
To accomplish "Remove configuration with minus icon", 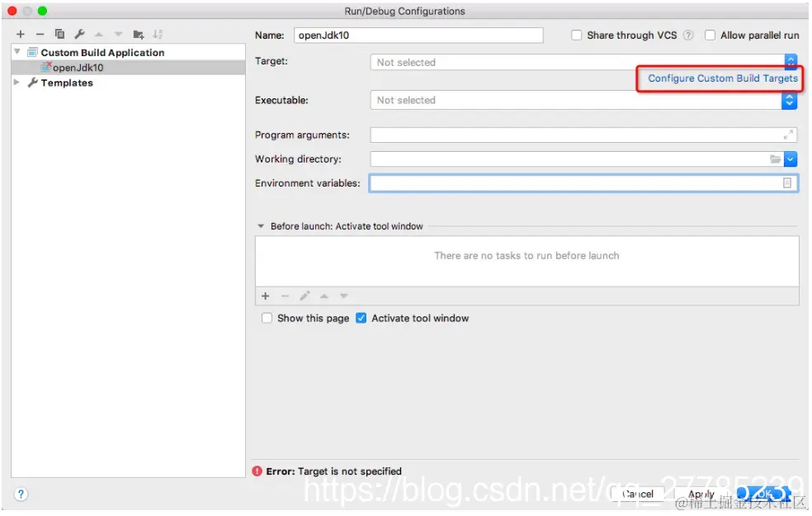I will coord(40,34).
